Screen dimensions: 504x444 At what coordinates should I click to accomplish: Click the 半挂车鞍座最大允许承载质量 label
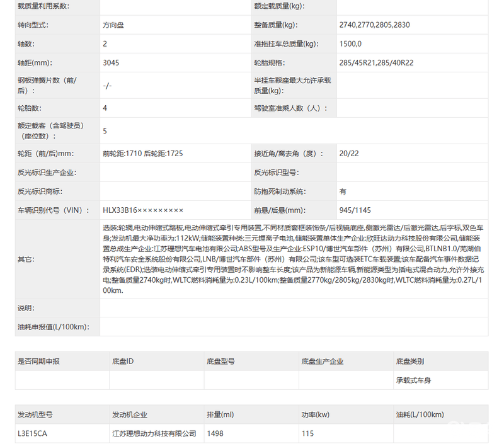[292, 86]
